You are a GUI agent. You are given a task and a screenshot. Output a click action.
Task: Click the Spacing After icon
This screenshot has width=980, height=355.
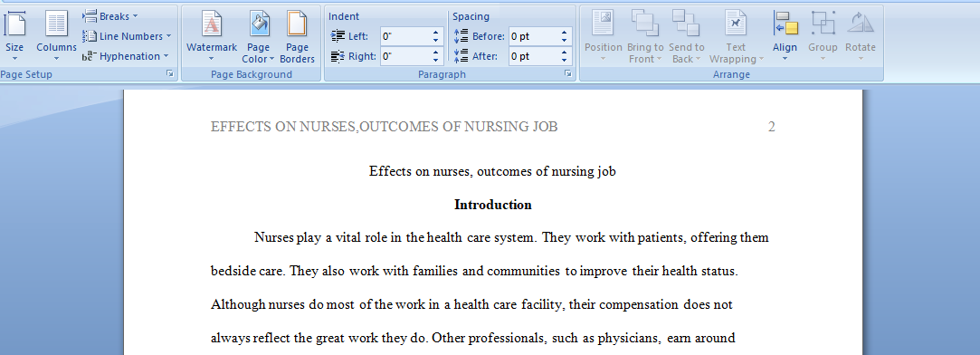point(461,56)
